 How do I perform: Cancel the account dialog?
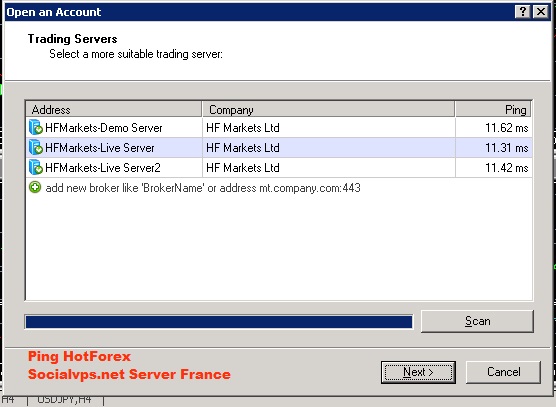[504, 372]
